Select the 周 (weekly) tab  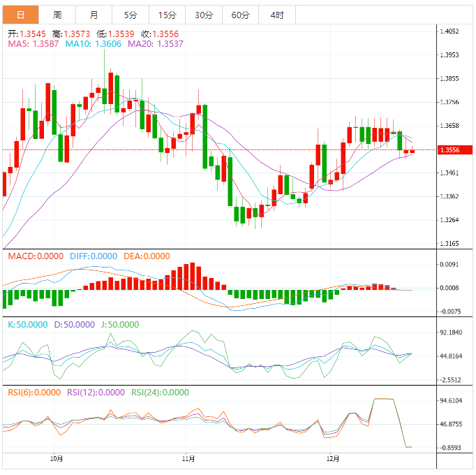(57, 15)
